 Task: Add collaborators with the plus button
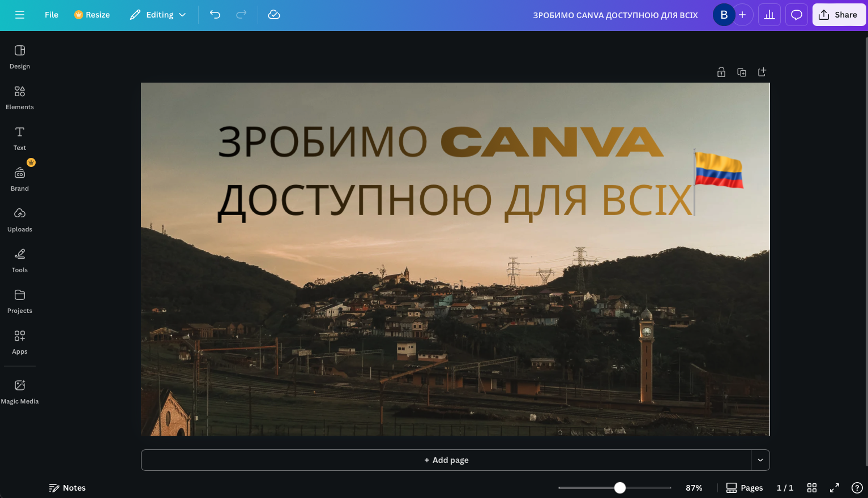coord(742,15)
